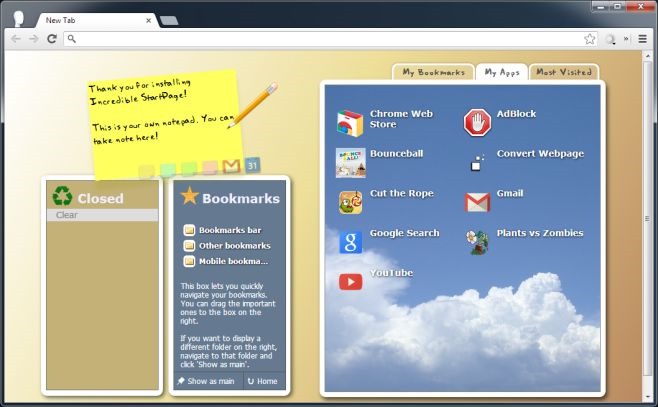The height and width of the screenshot is (407, 658).
Task: Switch to the Most Visited tab
Action: (564, 72)
